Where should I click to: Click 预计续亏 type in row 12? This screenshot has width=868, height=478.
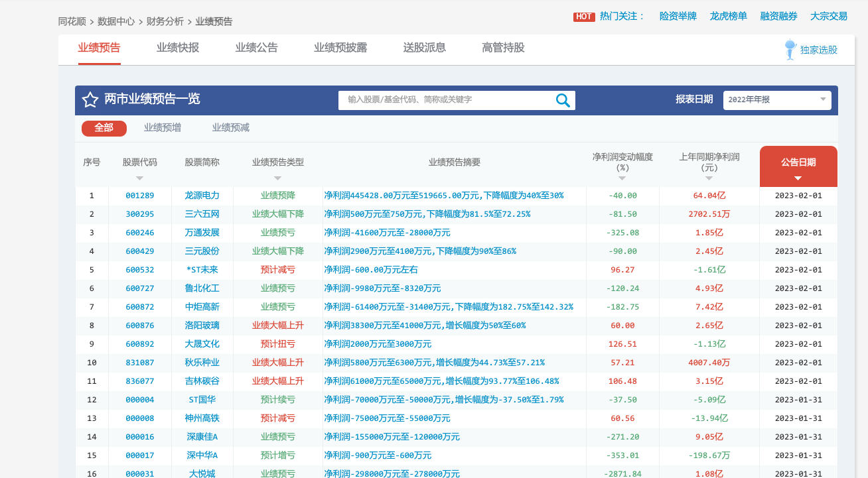(x=278, y=400)
